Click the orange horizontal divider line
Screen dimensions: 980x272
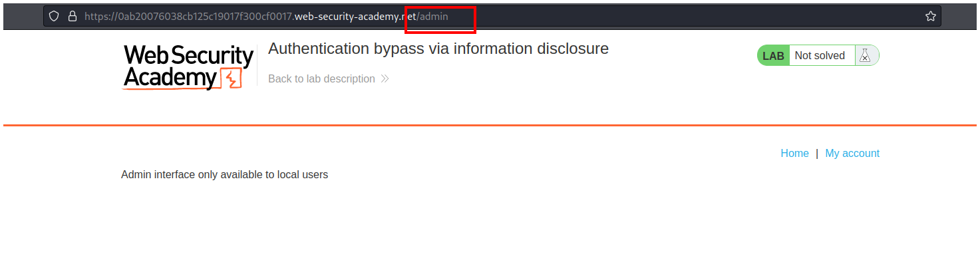(x=490, y=125)
